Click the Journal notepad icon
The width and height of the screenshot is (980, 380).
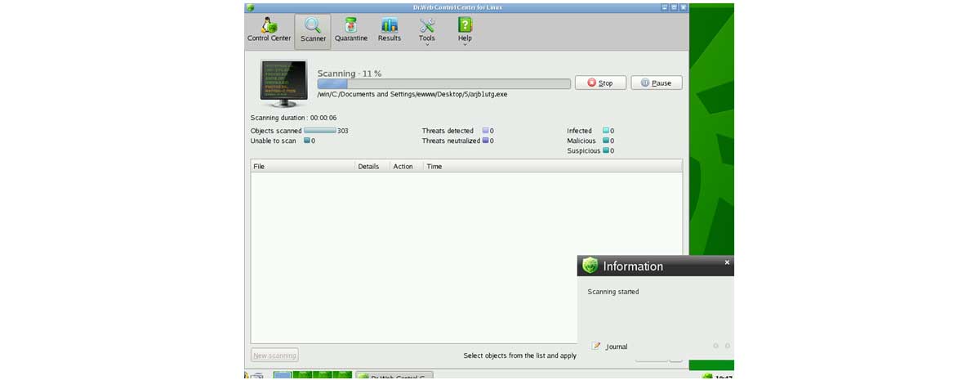pos(596,346)
